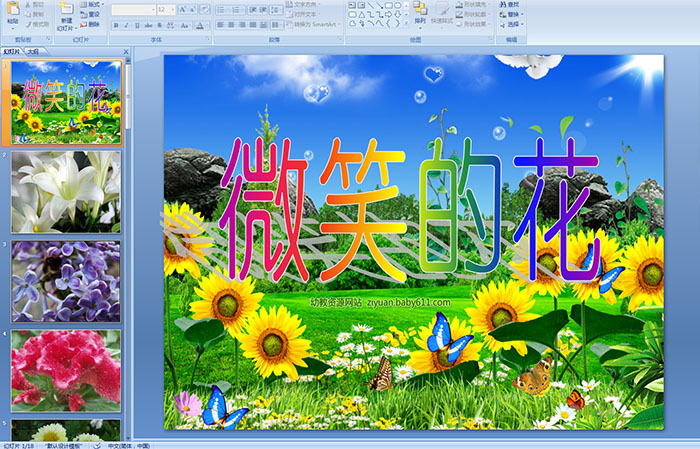Select slide 4 red cockscomb thumbnail
The image size is (700, 449).
(x=66, y=371)
